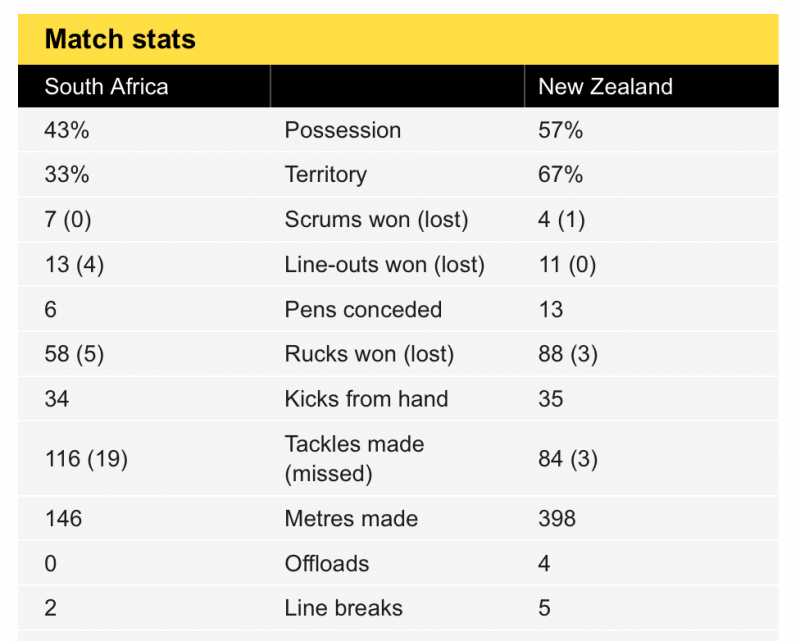Select South Africa's 43% possession value
Viewport: 800px width, 641px height.
[67, 130]
